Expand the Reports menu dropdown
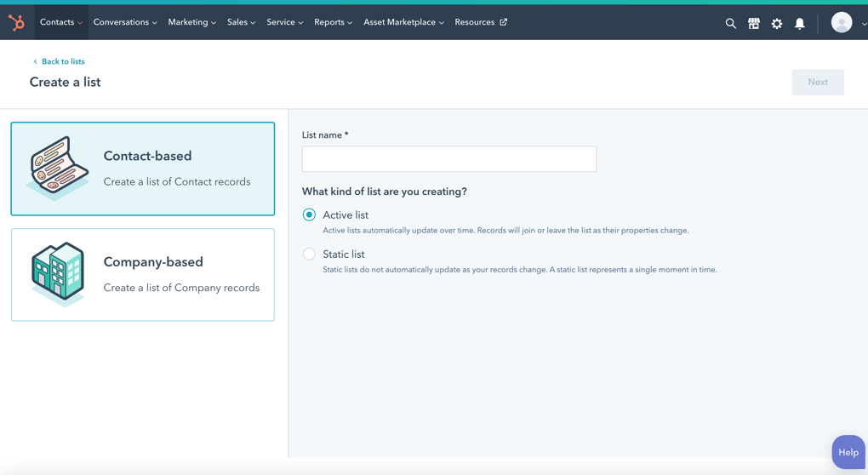Image resolution: width=868 pixels, height=475 pixels. click(x=333, y=23)
